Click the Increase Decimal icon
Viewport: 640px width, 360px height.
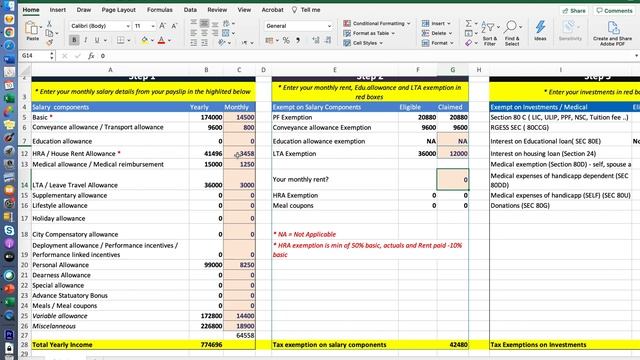click(316, 40)
